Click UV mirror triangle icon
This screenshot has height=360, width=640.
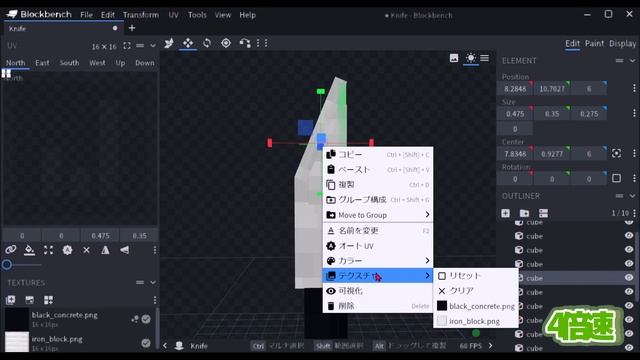pyautogui.click(x=105, y=250)
